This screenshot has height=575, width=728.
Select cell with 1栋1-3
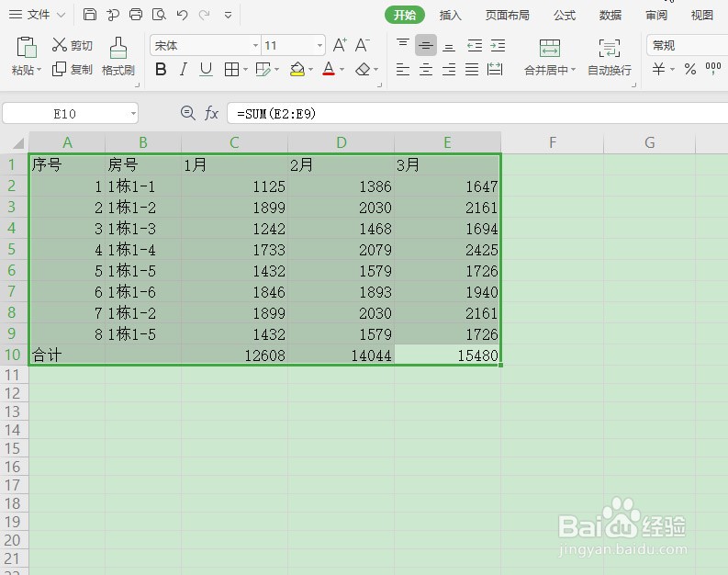(x=143, y=229)
